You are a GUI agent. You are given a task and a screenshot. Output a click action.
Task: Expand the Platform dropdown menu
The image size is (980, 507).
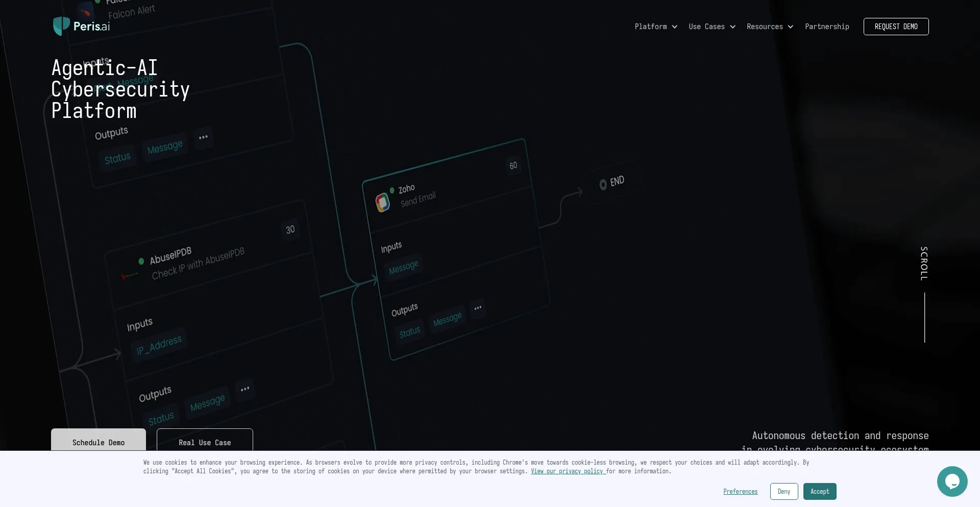(x=656, y=27)
